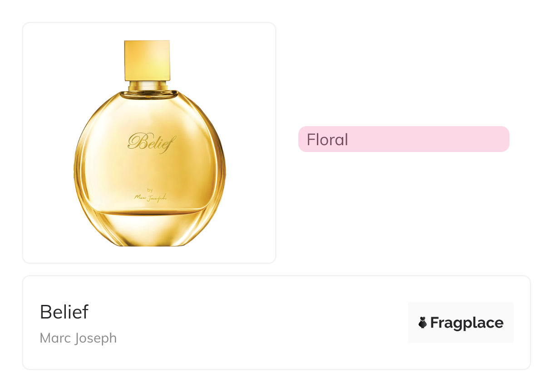Click the liquid line inside perfume bottle
This screenshot has height=392, width=553.
[x=150, y=211]
